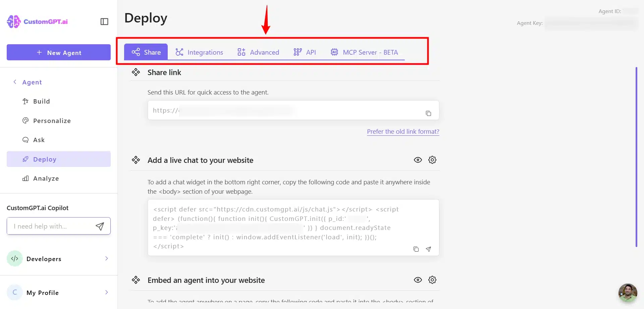Send the Copilot message via paper plane
Viewport: 644px width, 309px height.
100,226
